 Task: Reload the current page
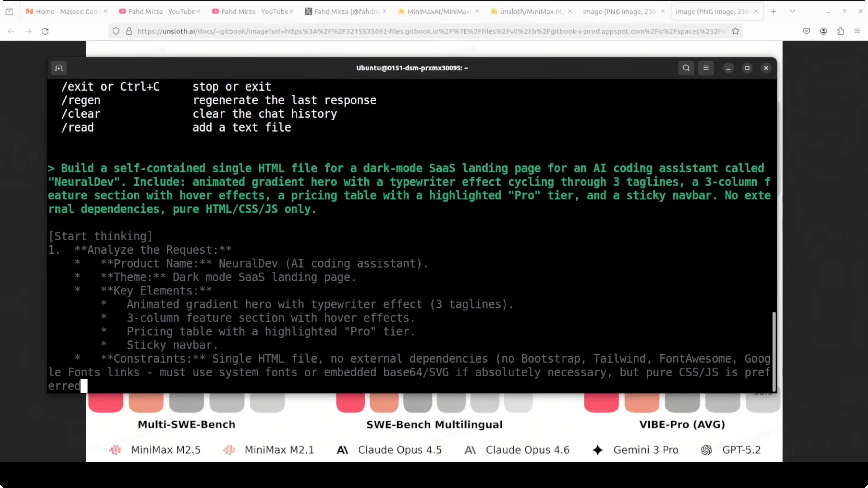45,31
